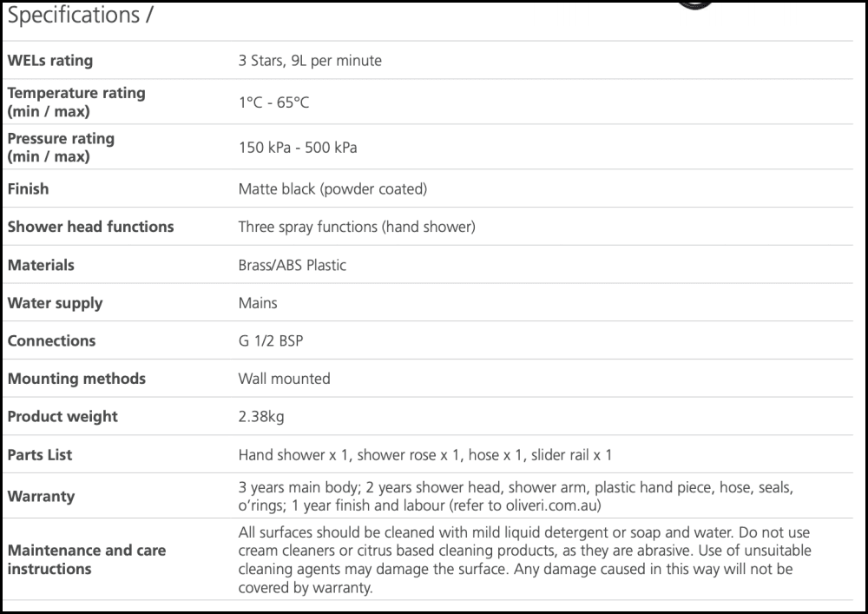
Task: Click the Brass/ABS Plastic materials value
Action: (x=292, y=265)
